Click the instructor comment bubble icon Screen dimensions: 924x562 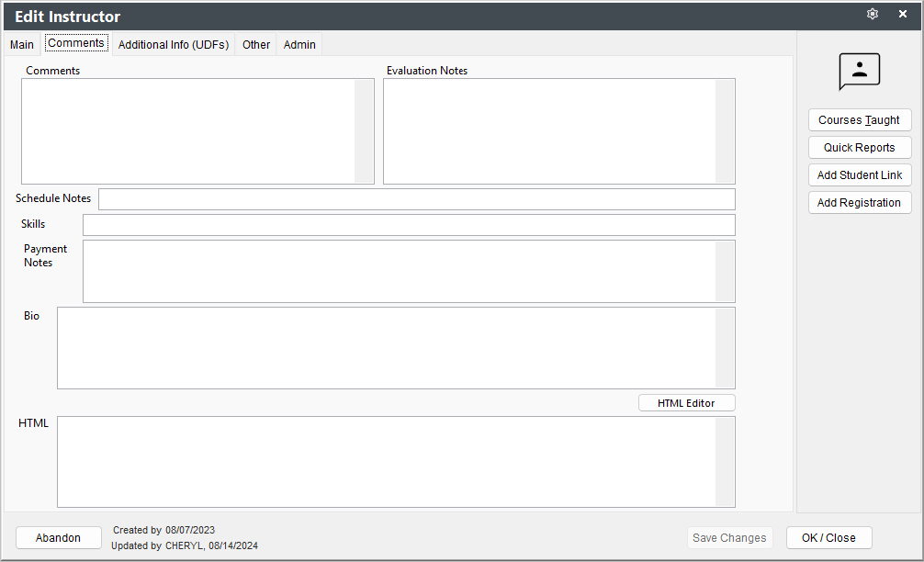(x=859, y=72)
